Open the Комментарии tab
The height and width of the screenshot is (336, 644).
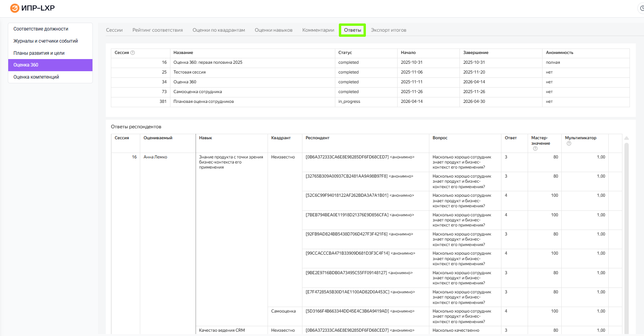tap(318, 30)
